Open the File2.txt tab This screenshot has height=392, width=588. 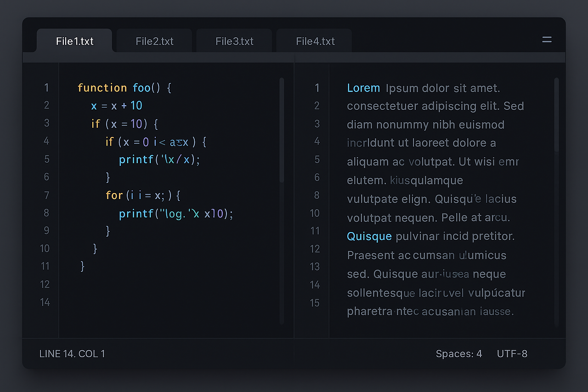point(154,41)
